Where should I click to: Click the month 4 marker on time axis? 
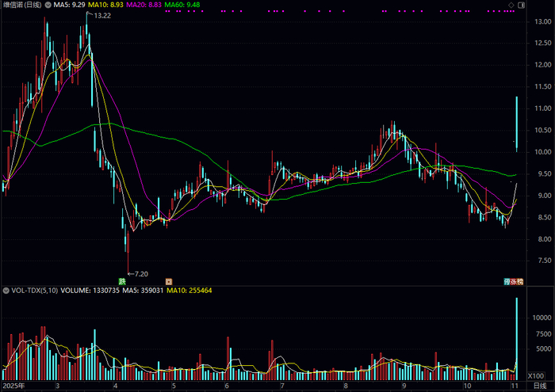tap(115, 386)
